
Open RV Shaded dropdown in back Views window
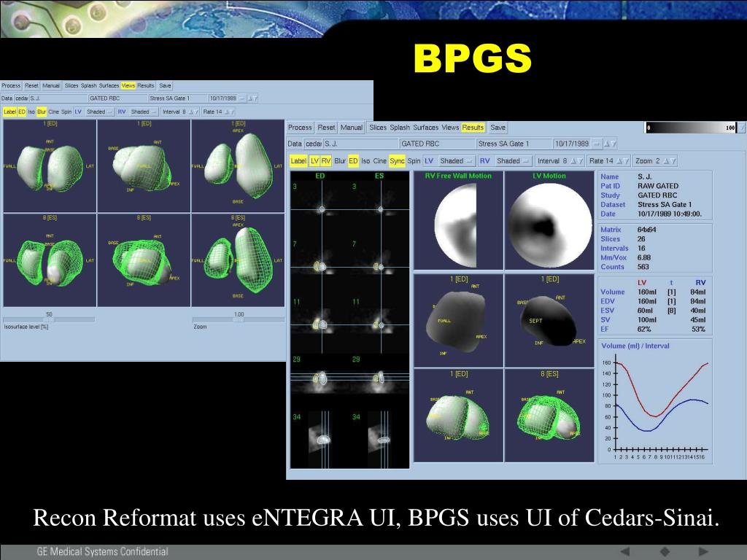[144, 112]
